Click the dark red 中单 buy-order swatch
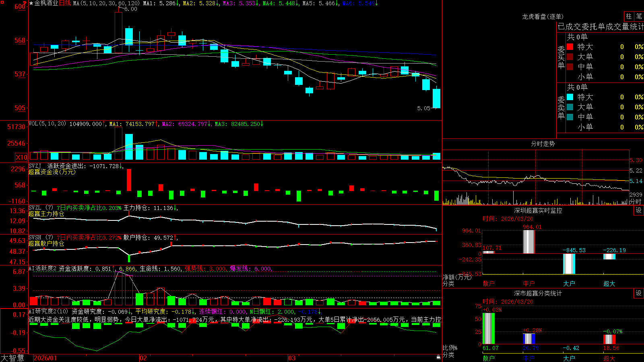The height and width of the screenshot is (362, 644). (570, 66)
